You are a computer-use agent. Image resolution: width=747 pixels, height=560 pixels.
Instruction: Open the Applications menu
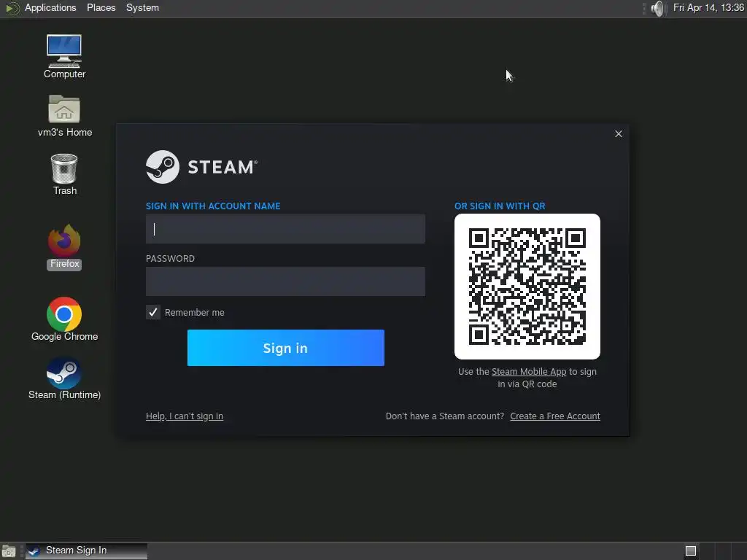pos(50,7)
